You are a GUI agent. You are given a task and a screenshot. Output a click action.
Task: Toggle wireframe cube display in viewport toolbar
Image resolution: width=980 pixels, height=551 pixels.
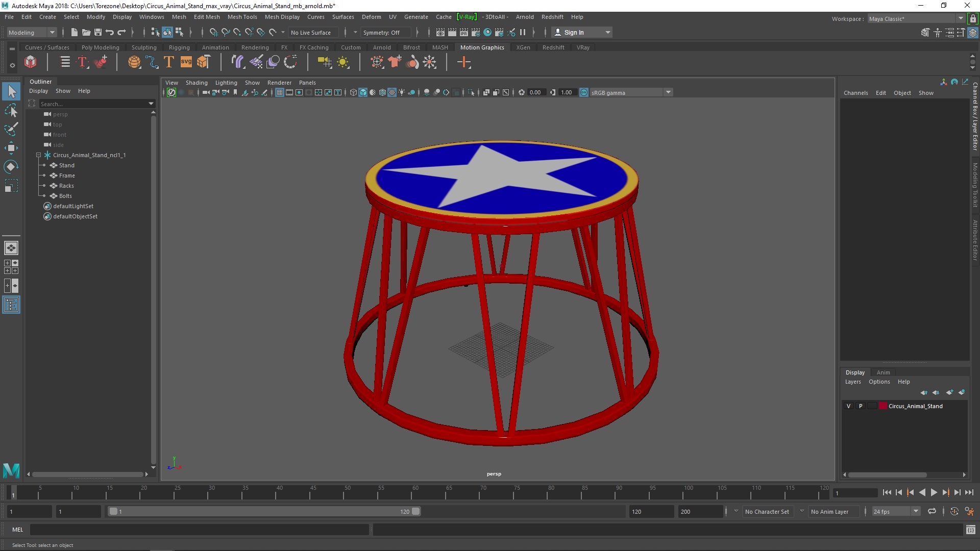(x=353, y=92)
